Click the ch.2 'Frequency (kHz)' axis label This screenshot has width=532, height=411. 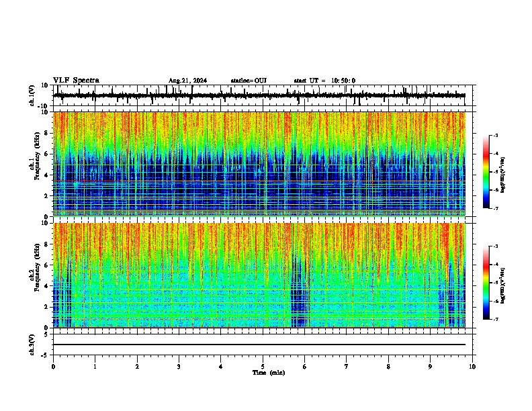tap(37, 267)
